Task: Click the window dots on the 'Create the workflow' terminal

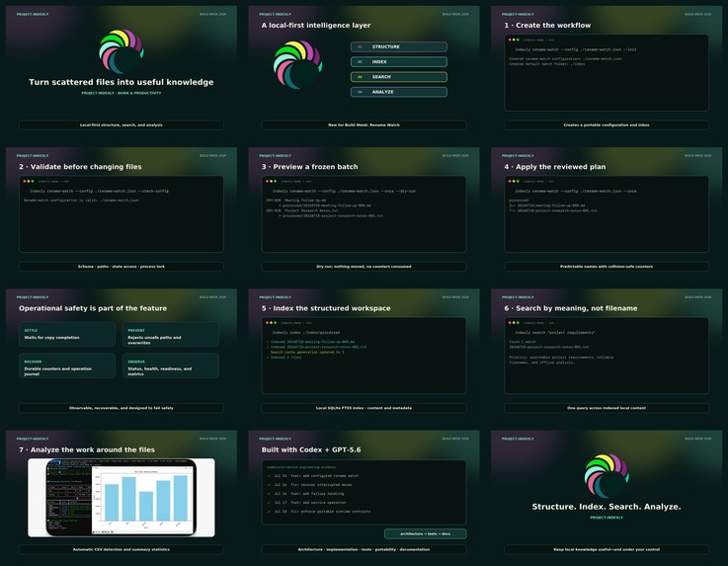Action: click(514, 40)
